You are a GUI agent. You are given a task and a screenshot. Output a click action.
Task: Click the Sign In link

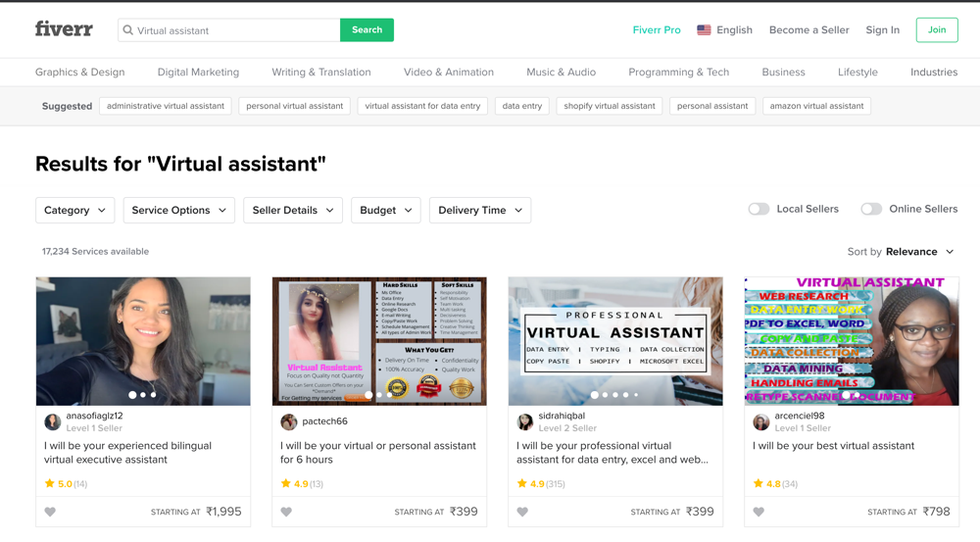[883, 30]
